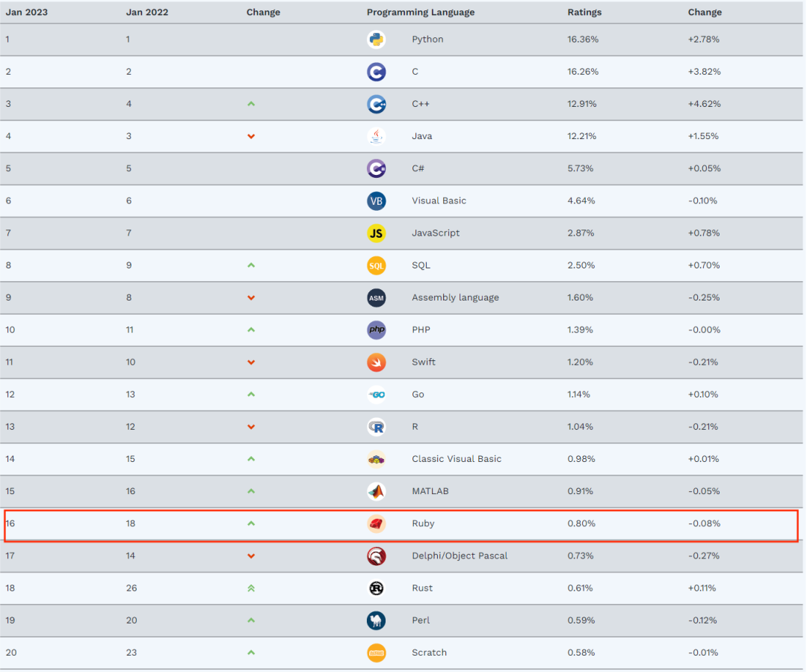Click the MATLAB logo icon

[x=377, y=491]
